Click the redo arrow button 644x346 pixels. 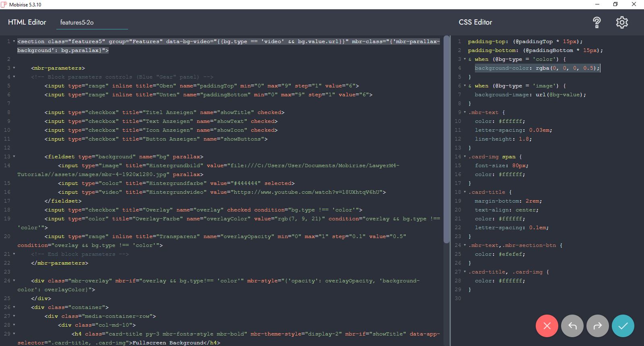point(598,326)
